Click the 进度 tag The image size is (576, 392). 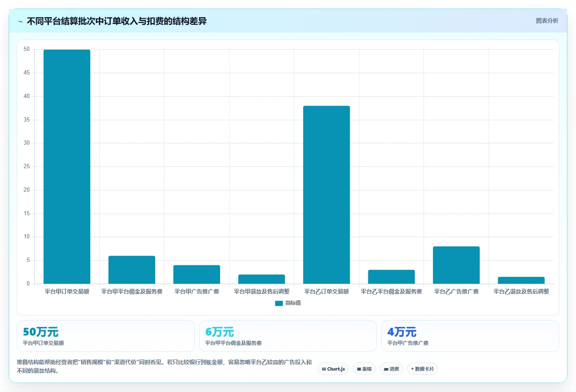(x=391, y=369)
